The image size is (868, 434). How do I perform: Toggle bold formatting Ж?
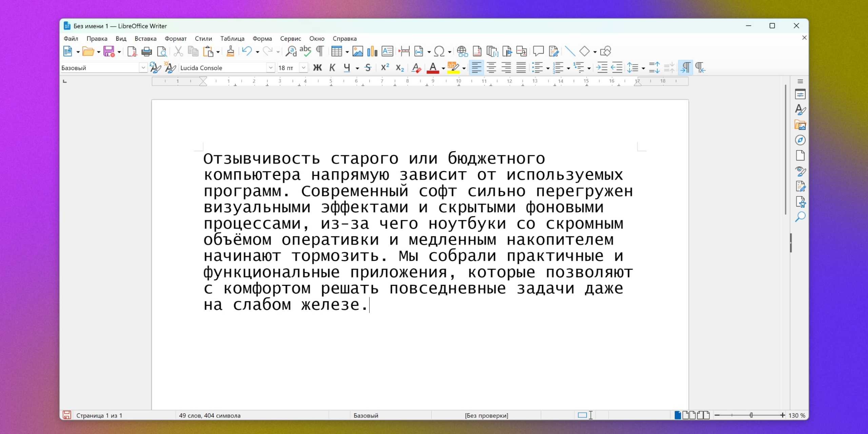317,68
